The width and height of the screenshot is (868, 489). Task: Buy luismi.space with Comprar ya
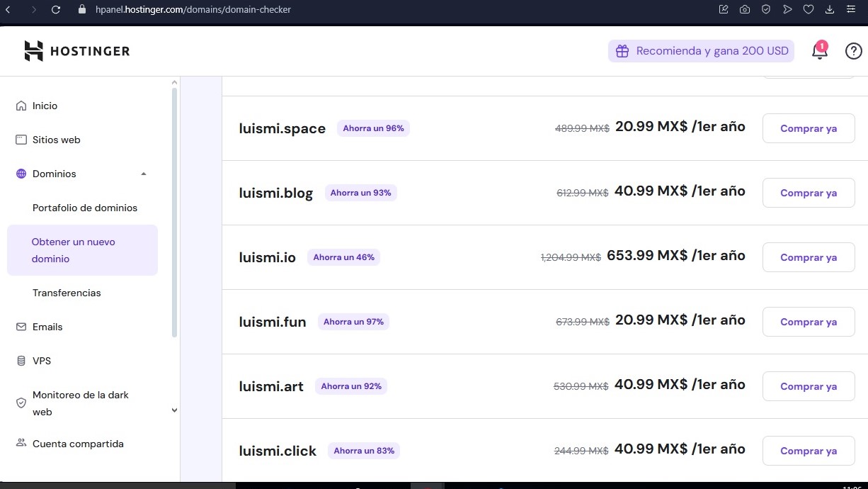[809, 128]
